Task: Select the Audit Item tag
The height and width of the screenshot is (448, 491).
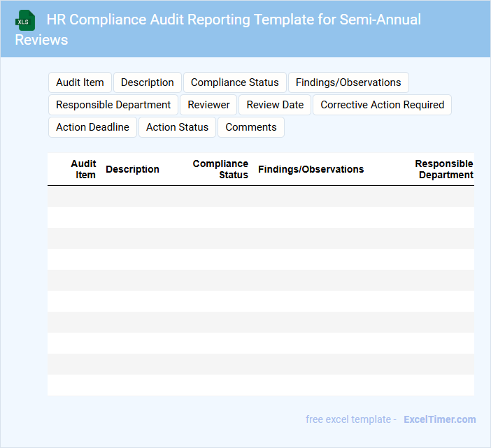Action: pos(80,82)
